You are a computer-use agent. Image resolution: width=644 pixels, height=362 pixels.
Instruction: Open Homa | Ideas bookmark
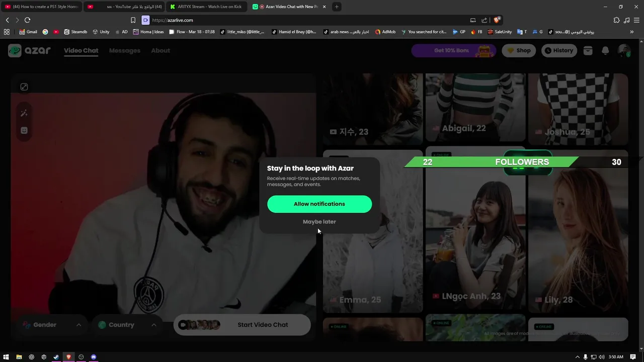(x=148, y=32)
